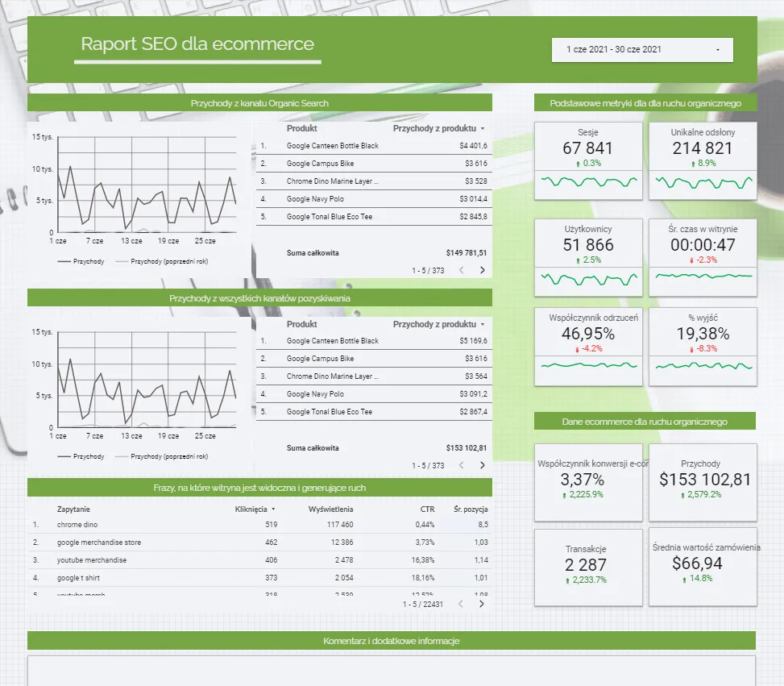Click Google Tonal Blue Eco Tee with $2 845,8
The image size is (784, 686).
pos(374,217)
